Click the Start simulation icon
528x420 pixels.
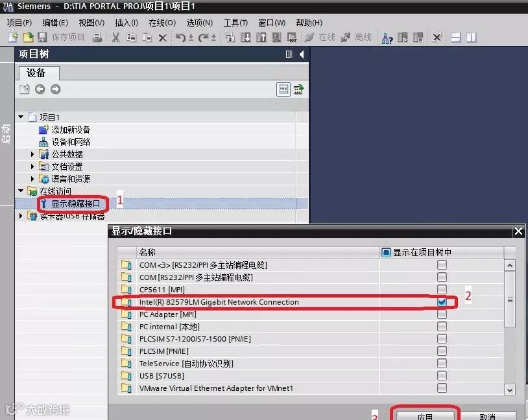click(277, 38)
